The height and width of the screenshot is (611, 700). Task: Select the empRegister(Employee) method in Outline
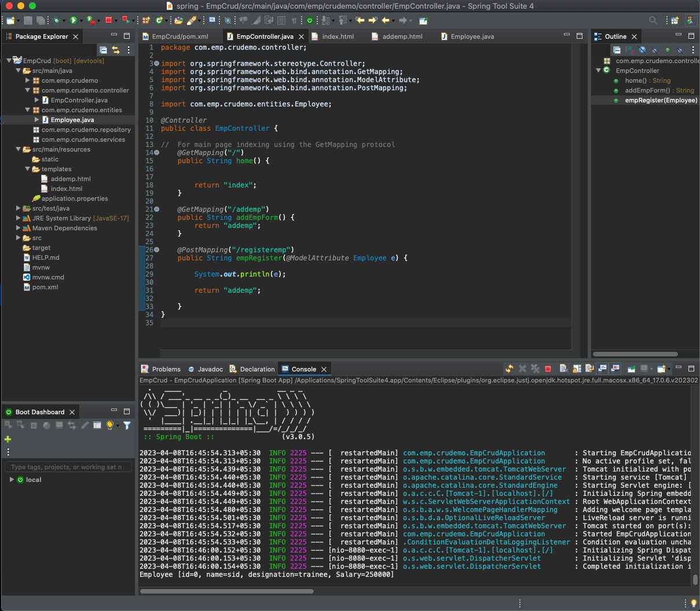[x=661, y=100]
